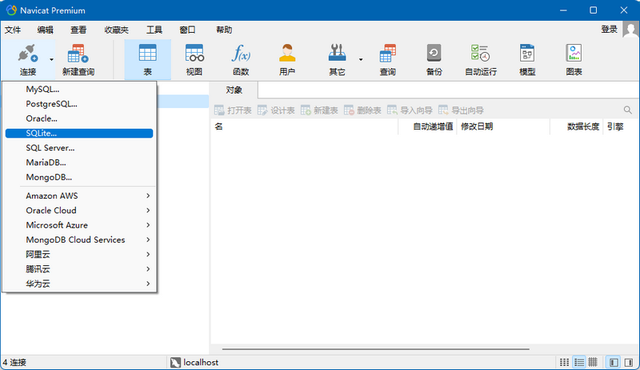640x370 pixels.
Task: Click the Login (登录) link
Action: [x=609, y=29]
